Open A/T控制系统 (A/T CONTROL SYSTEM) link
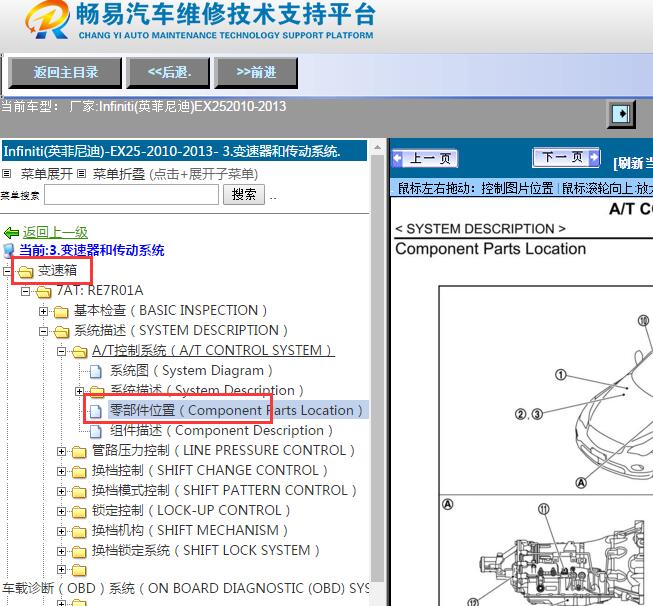Viewport: 653px width, 606px height. click(213, 350)
